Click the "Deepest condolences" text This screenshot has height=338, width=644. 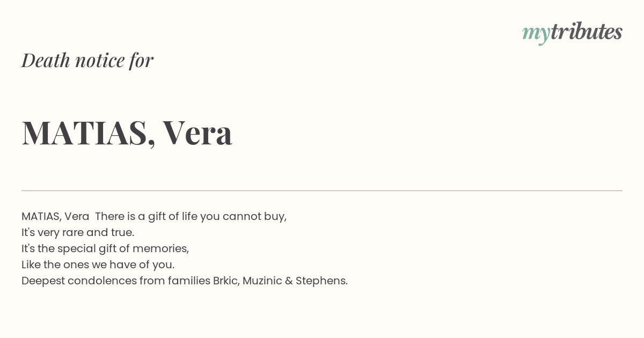tap(79, 281)
